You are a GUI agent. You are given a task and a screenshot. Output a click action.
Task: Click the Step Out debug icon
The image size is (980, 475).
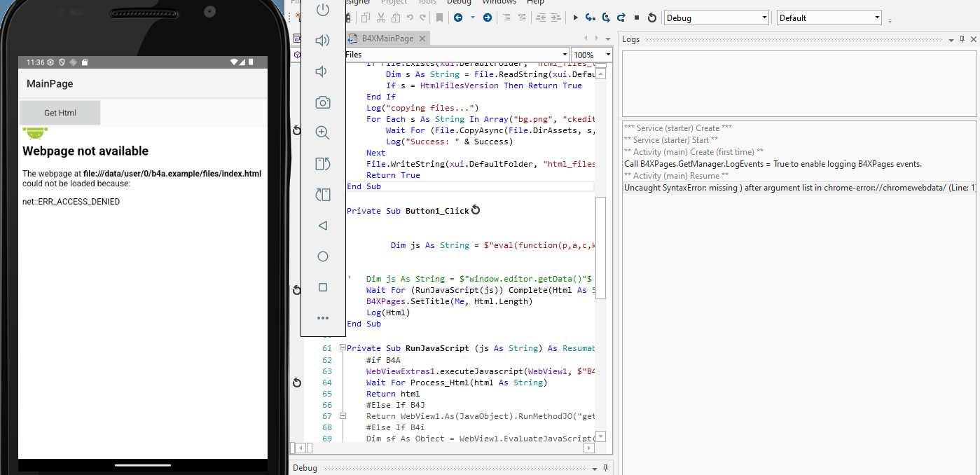pos(621,18)
